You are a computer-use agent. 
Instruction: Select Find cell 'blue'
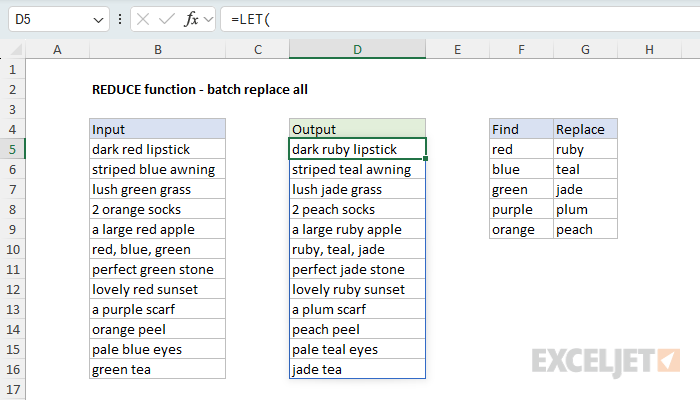[521, 169]
